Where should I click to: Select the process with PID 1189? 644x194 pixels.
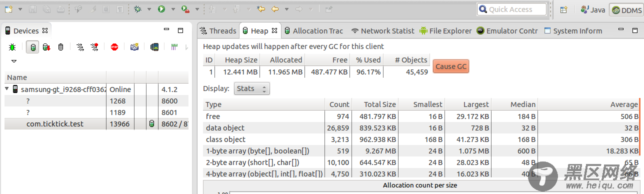(96, 112)
